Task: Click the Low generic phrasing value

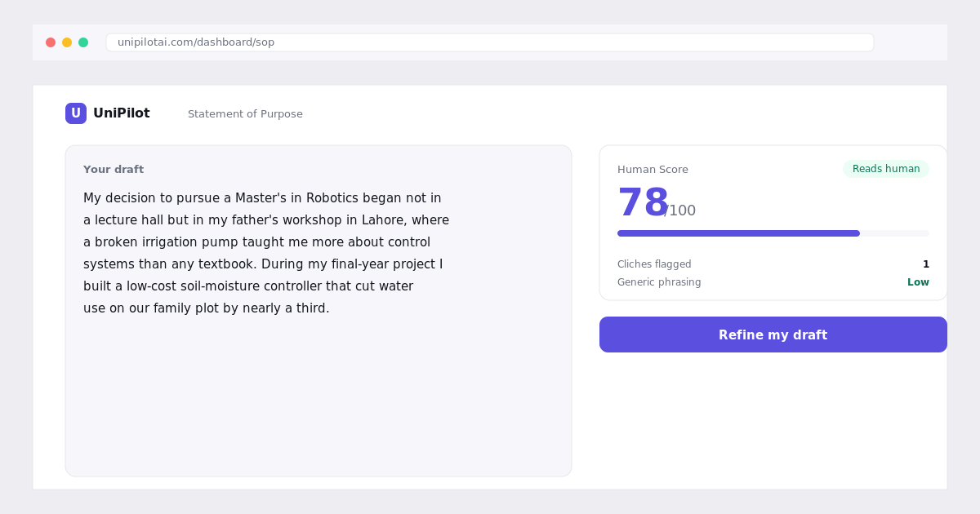Action: coord(918,282)
